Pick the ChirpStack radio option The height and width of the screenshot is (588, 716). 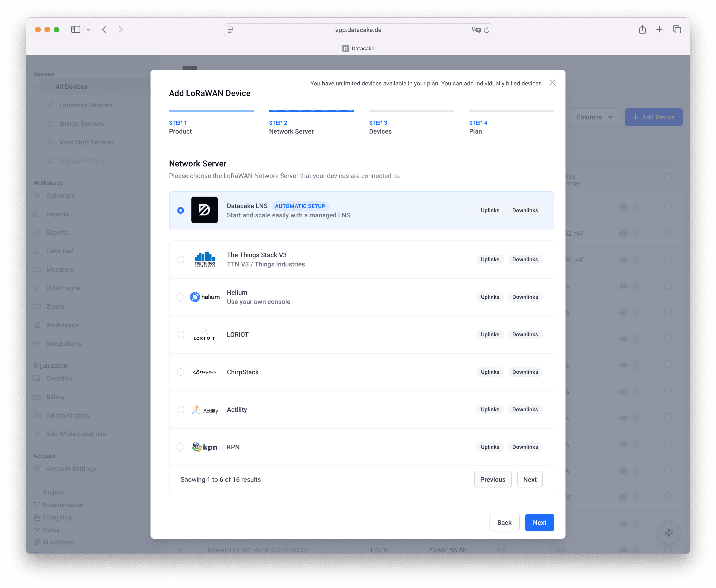[181, 372]
